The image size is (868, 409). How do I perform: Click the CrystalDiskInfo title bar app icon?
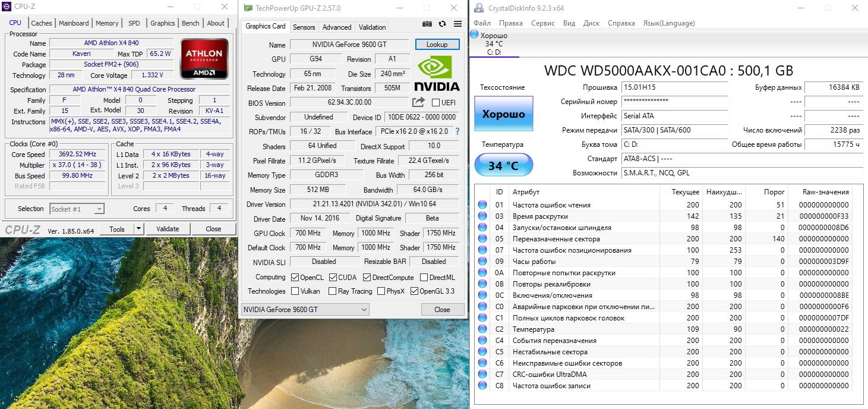(x=478, y=8)
